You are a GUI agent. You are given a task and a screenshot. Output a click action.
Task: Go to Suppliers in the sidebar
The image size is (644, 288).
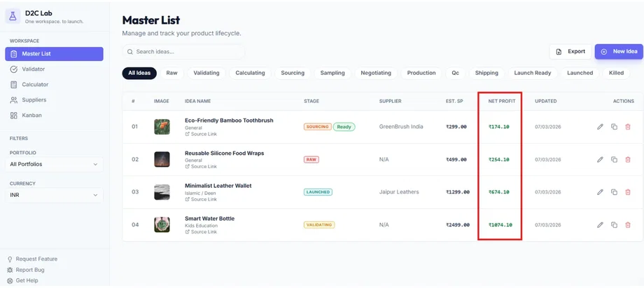34,100
